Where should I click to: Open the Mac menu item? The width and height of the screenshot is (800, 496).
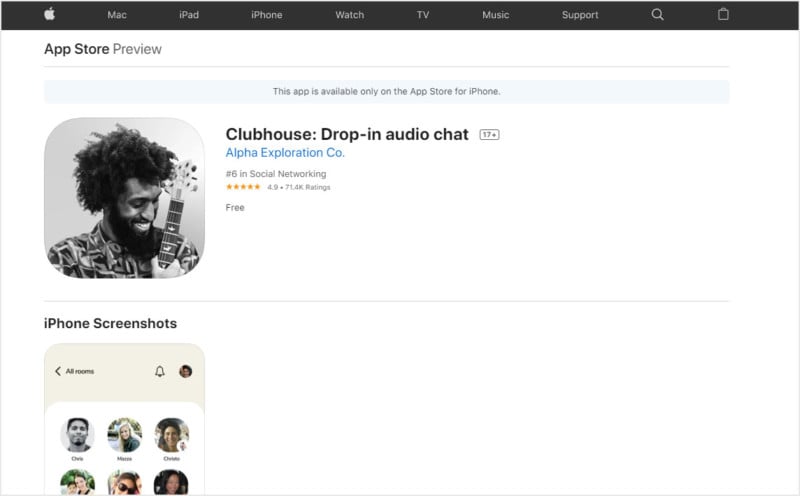pos(117,15)
